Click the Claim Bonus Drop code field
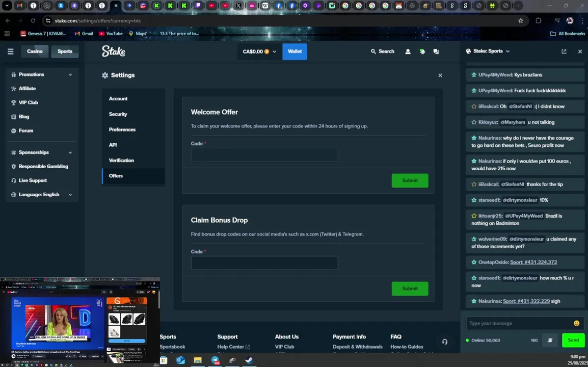 point(264,263)
